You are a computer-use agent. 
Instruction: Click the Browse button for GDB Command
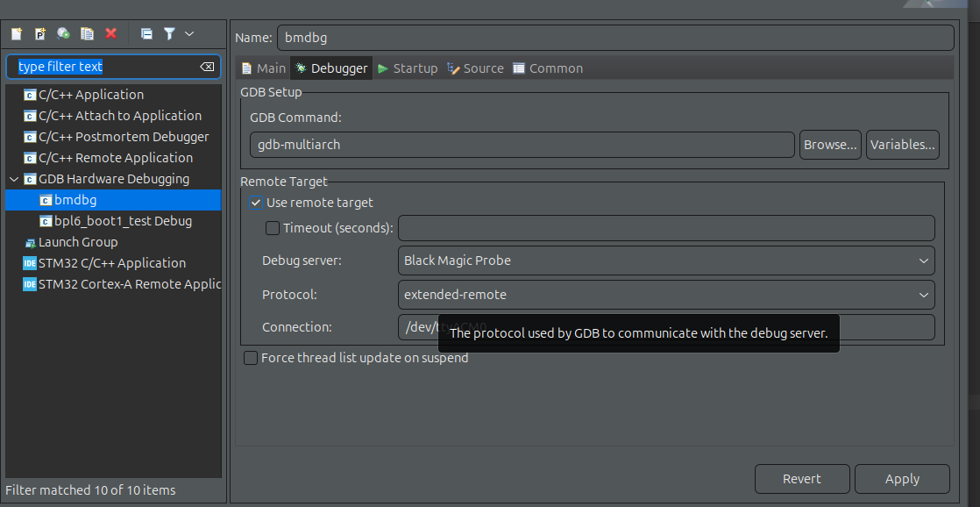click(829, 145)
